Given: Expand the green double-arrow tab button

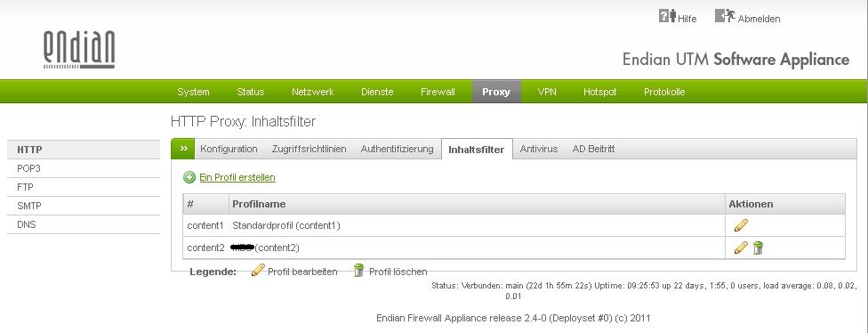Looking at the screenshot, I should 183,149.
